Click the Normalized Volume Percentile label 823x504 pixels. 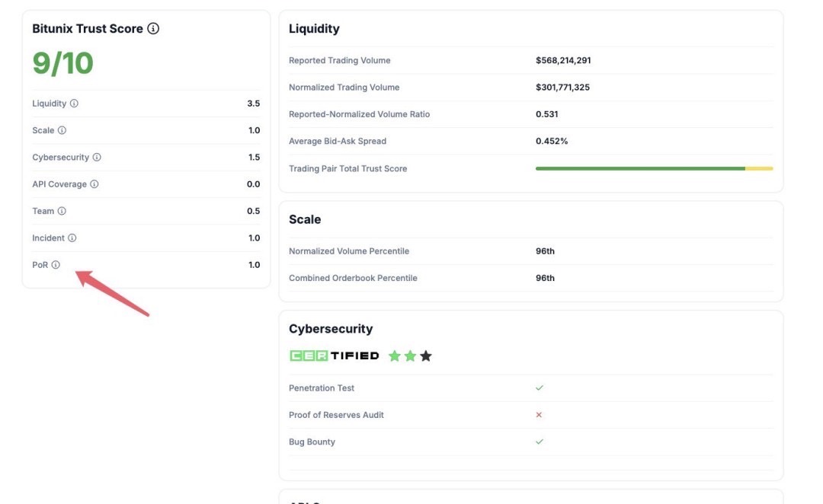pyautogui.click(x=349, y=250)
